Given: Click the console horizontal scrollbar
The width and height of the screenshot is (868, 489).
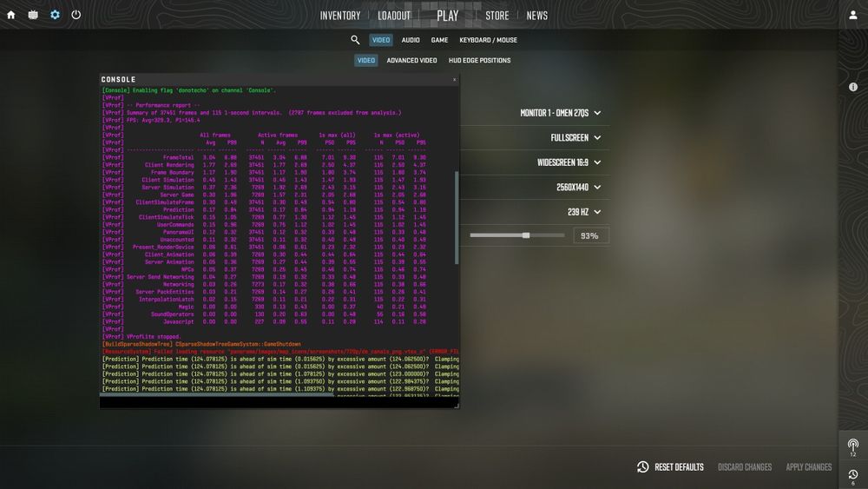Looking at the screenshot, I should pyautogui.click(x=217, y=395).
